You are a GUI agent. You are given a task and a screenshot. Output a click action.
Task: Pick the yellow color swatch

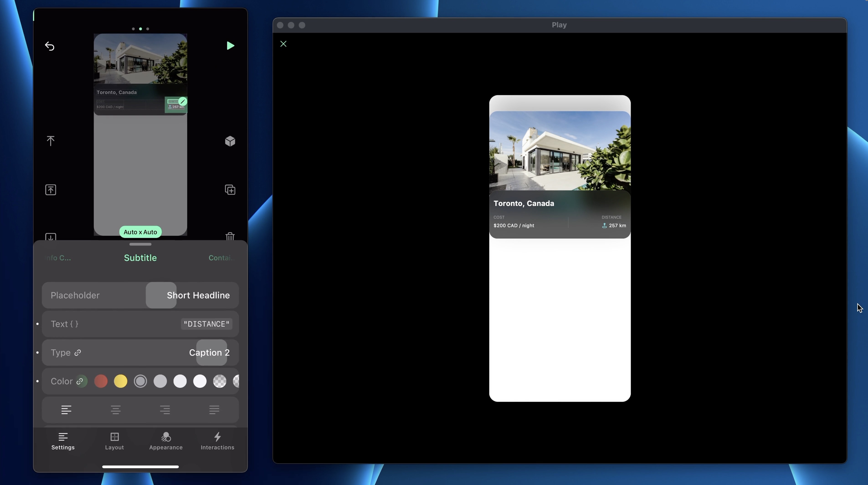click(121, 381)
